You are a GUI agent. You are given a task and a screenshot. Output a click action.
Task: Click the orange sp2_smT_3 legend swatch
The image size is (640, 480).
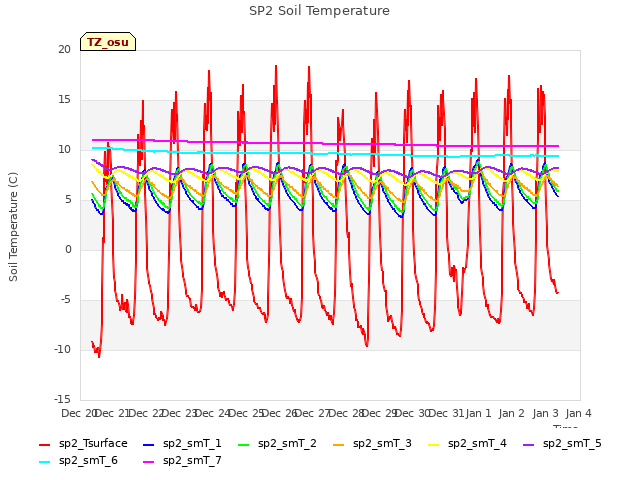(339, 444)
